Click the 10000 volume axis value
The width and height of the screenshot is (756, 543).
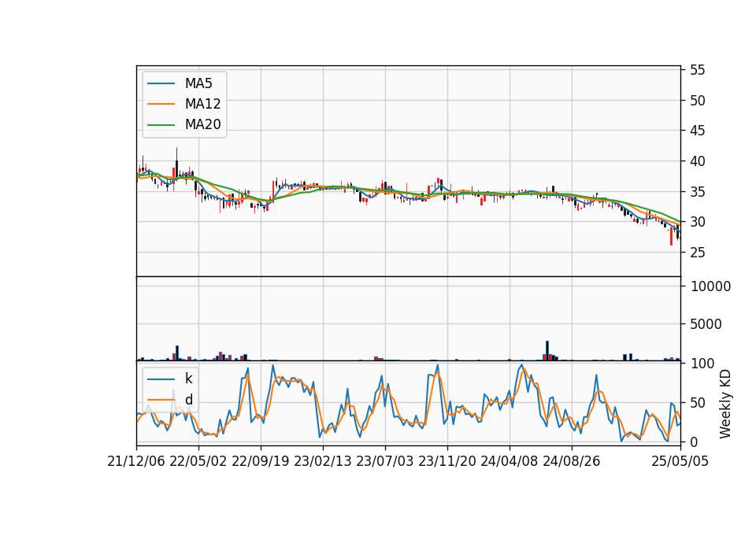(x=710, y=286)
